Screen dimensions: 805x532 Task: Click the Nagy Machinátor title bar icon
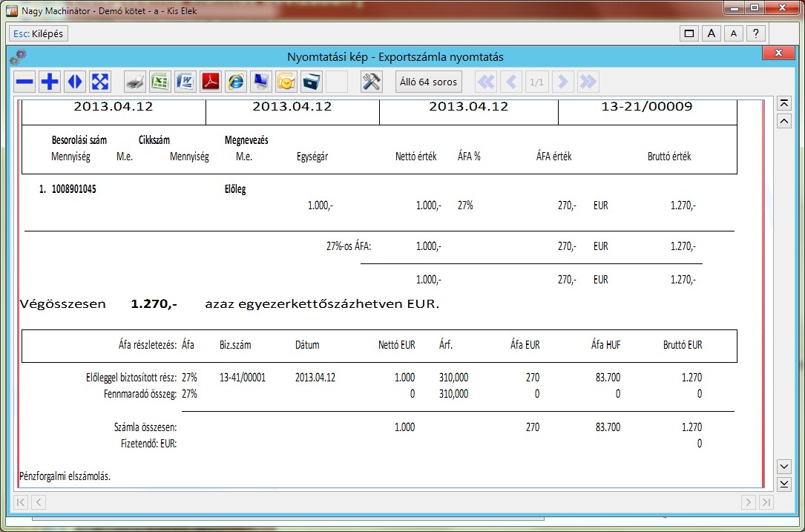[x=11, y=10]
